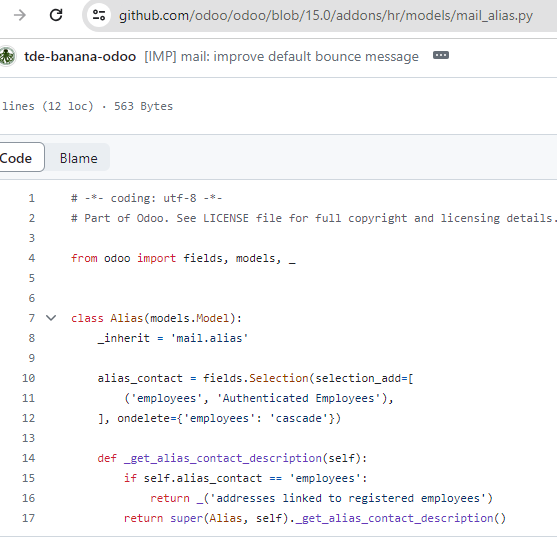Collapse the class Alias code fold chevron

click(51, 318)
